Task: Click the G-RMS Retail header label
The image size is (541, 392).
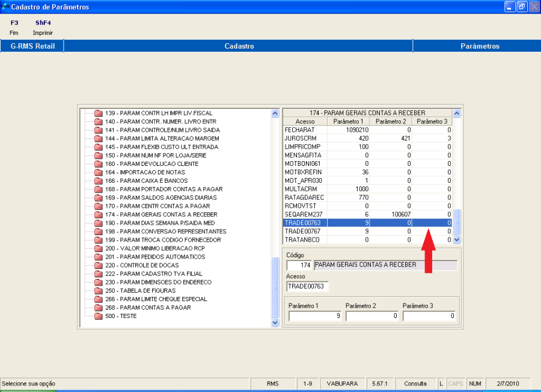Action: pos(32,46)
